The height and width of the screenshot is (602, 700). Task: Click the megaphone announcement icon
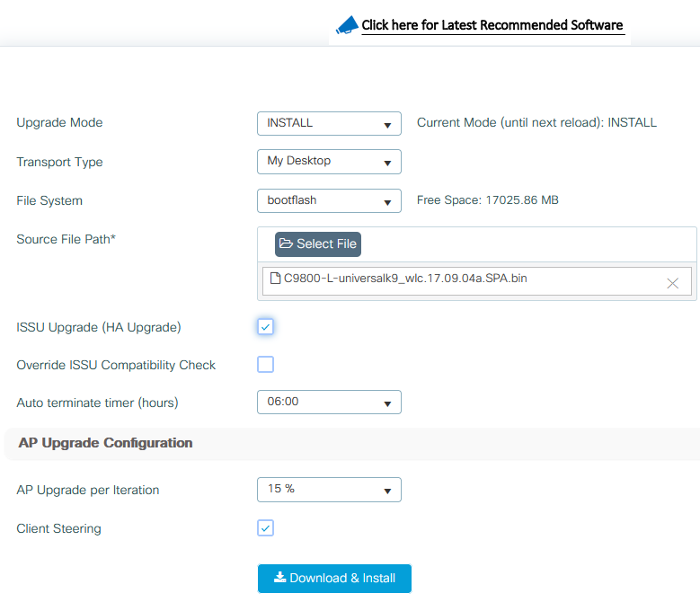(347, 25)
